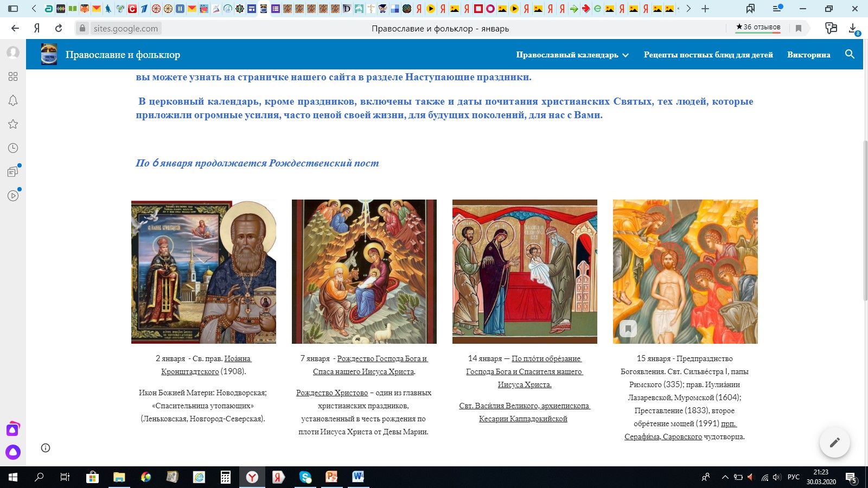868x488 pixels.
Task: Go to Православие и фольклор home
Action: [x=123, y=55]
